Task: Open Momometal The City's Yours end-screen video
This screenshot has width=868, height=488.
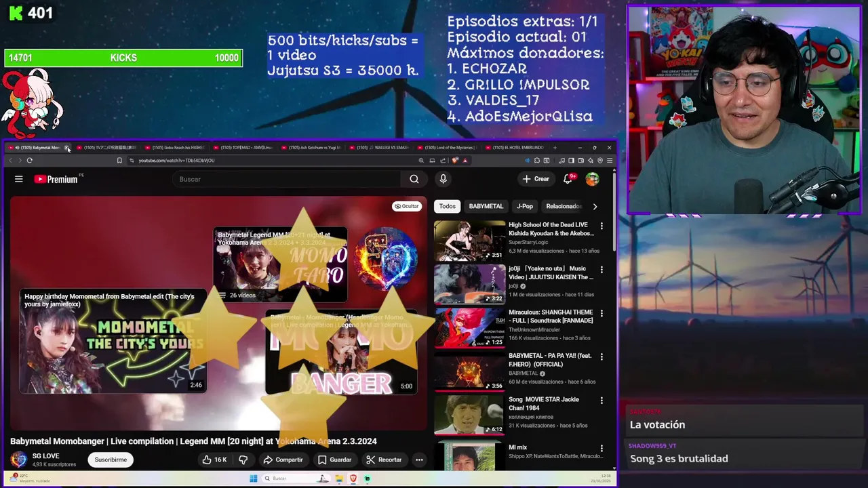Action: pos(113,341)
